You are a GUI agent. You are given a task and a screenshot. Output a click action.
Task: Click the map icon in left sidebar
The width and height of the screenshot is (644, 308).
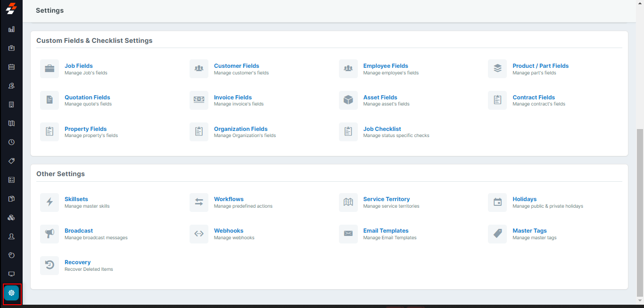[x=11, y=123]
